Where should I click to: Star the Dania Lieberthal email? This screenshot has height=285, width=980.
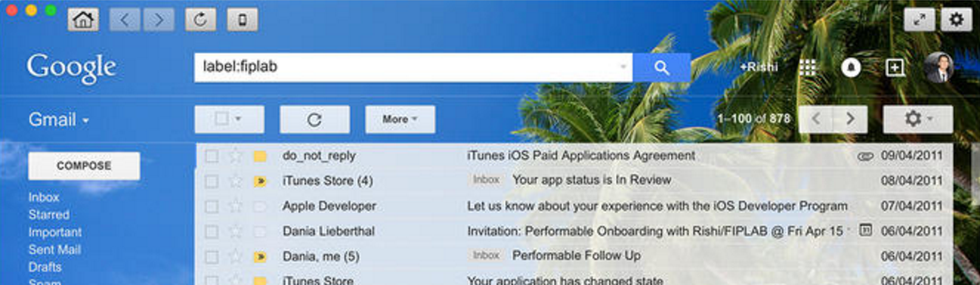coord(235,231)
